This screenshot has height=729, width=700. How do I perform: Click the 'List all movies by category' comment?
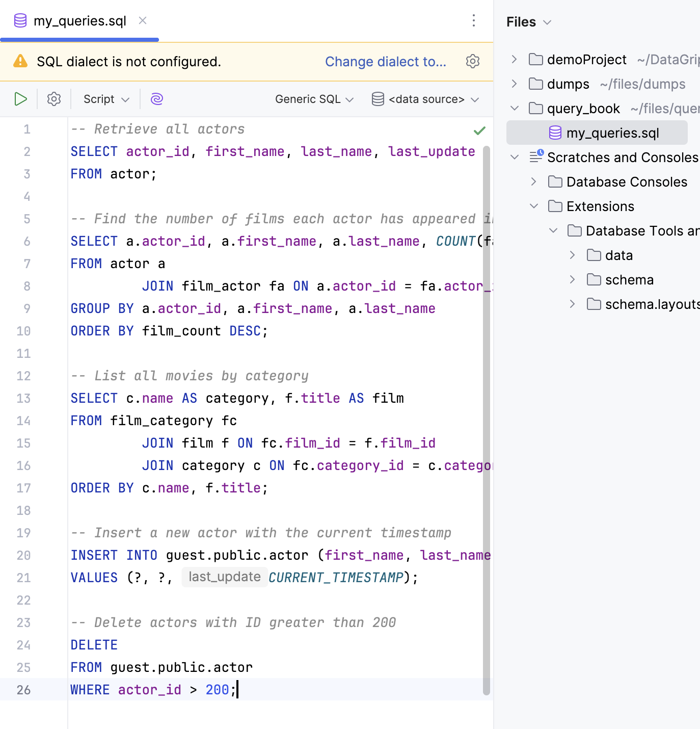(x=190, y=376)
